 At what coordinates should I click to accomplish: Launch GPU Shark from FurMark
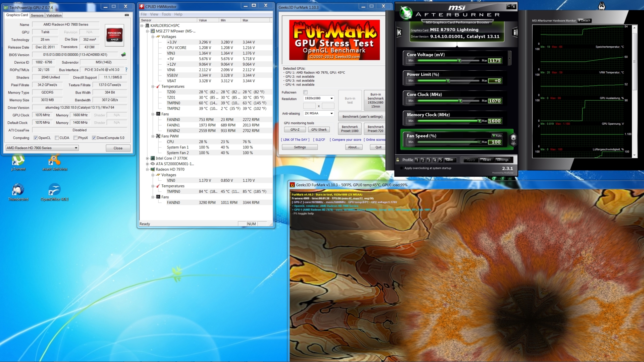[319, 130]
